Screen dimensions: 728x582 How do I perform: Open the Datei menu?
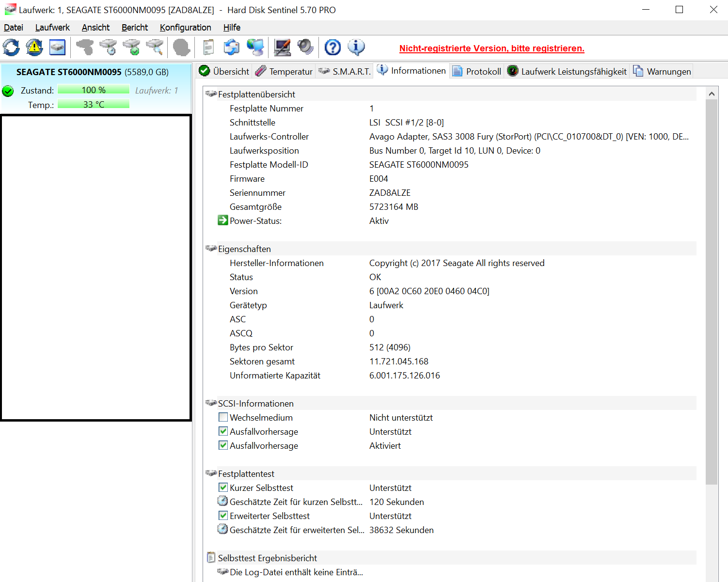coord(14,28)
